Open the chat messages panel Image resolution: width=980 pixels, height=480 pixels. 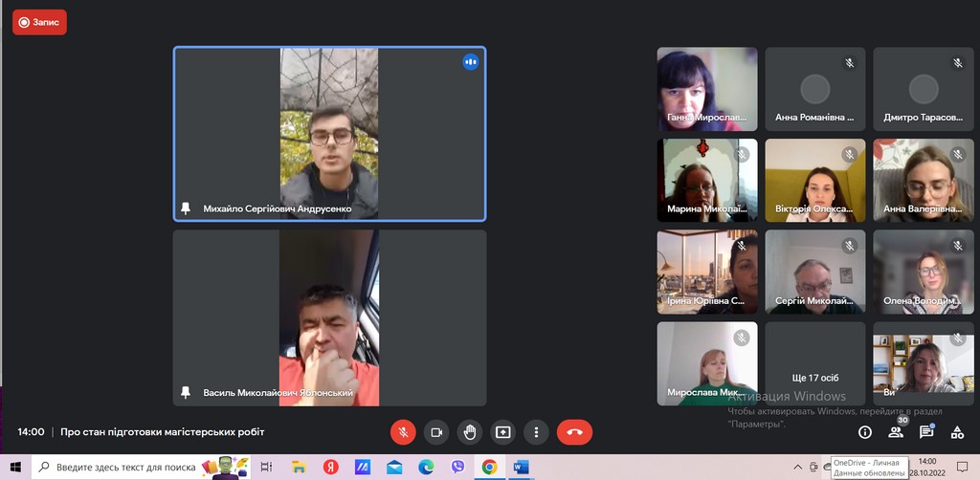click(926, 432)
